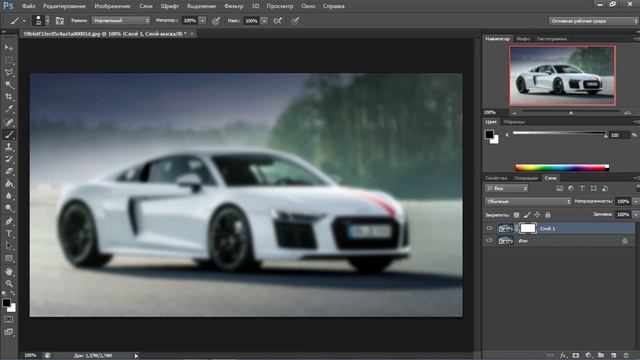Screen dimensions: 640x360
Task: Click the foreground color swatch in Color panel
Action: click(489, 134)
